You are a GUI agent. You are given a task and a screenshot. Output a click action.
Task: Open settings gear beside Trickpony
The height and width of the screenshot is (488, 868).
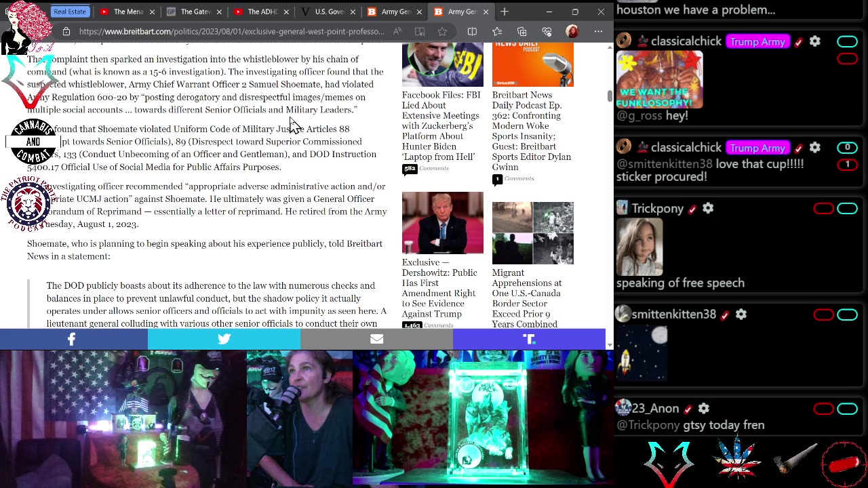click(708, 208)
